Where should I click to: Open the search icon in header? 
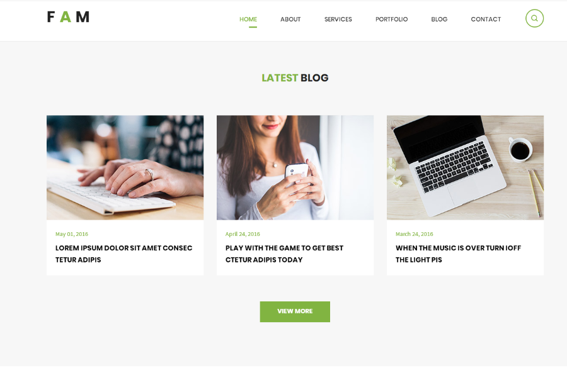click(x=534, y=18)
